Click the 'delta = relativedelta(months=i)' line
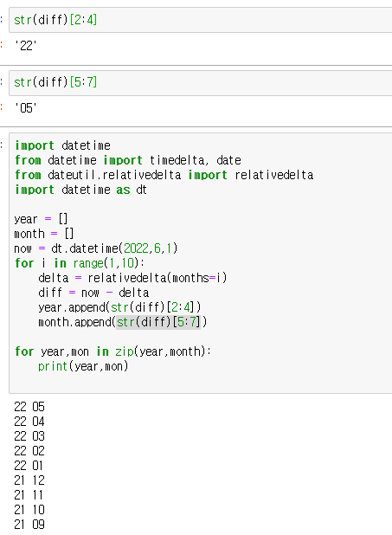 (x=132, y=278)
